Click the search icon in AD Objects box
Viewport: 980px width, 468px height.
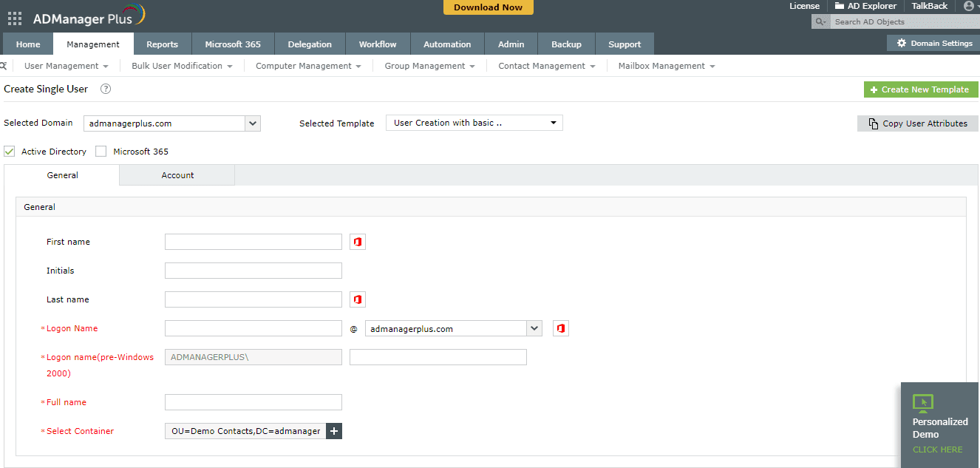point(820,22)
